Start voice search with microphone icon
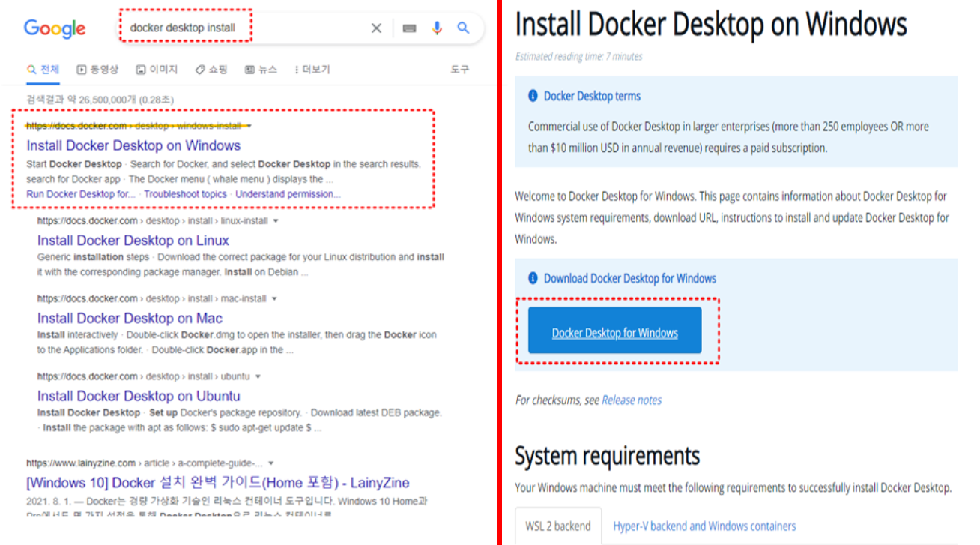 tap(437, 28)
